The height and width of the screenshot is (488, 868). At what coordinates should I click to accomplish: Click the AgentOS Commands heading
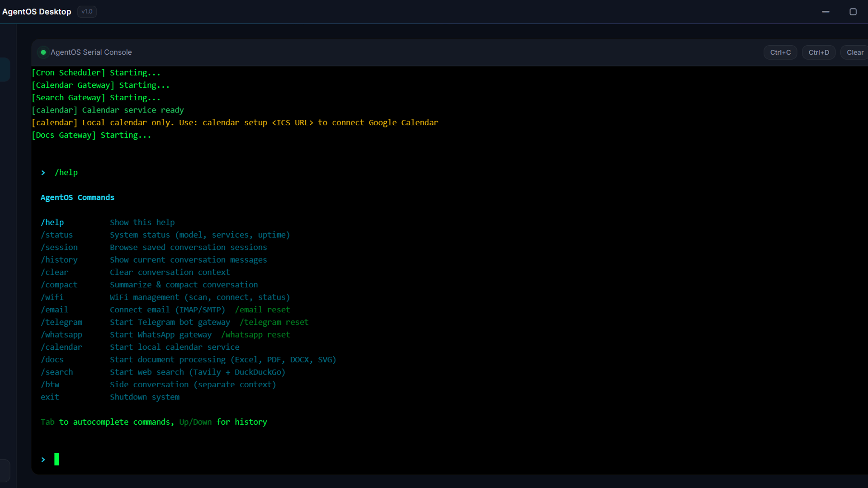coord(77,197)
